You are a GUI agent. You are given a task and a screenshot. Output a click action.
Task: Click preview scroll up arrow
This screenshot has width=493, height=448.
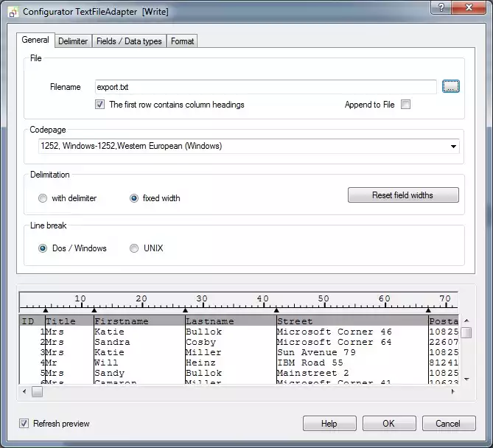tap(466, 321)
